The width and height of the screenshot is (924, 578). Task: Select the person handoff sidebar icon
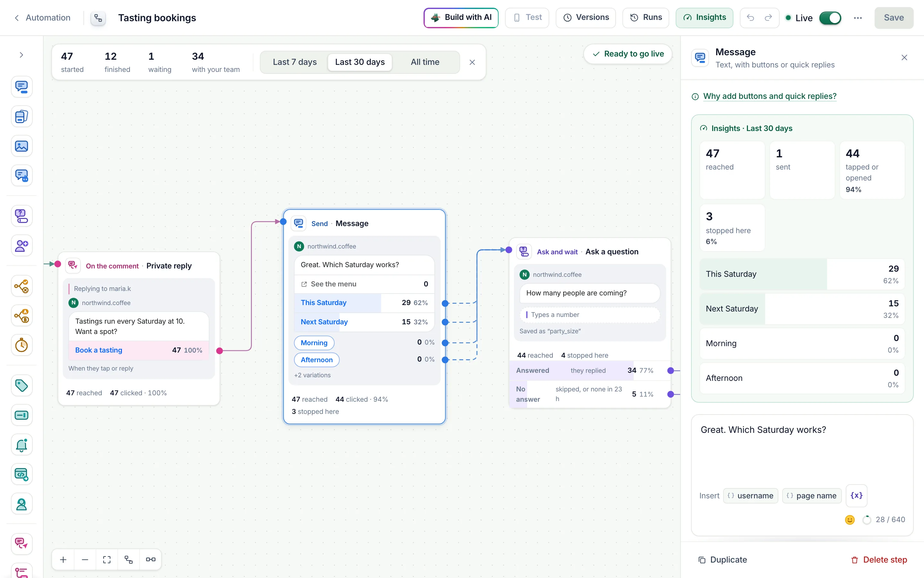pyautogui.click(x=21, y=504)
